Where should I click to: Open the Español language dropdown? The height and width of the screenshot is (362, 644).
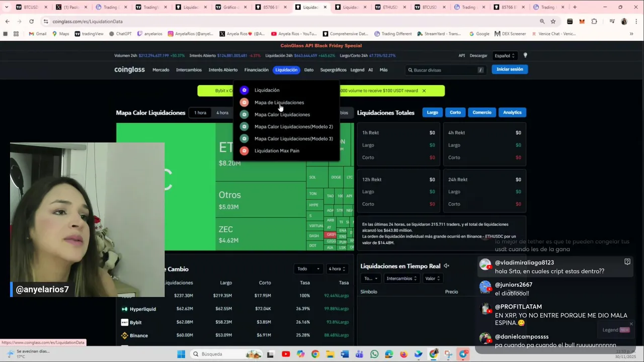[x=505, y=56]
